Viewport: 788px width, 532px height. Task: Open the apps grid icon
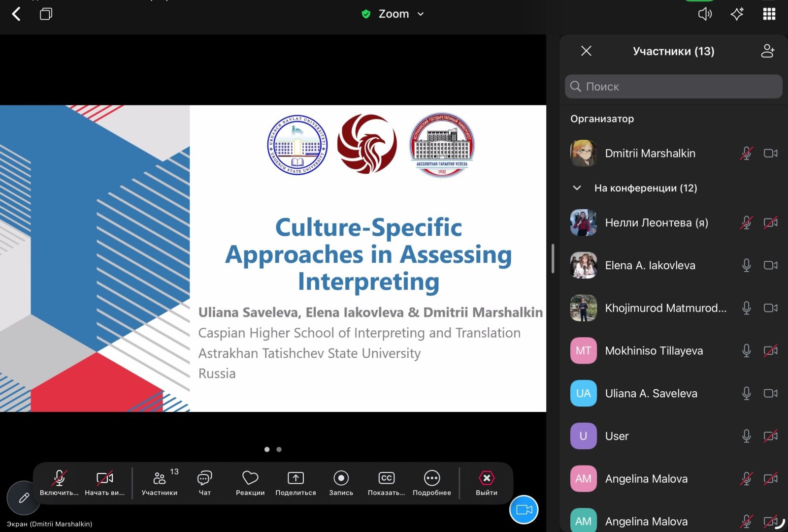point(769,14)
